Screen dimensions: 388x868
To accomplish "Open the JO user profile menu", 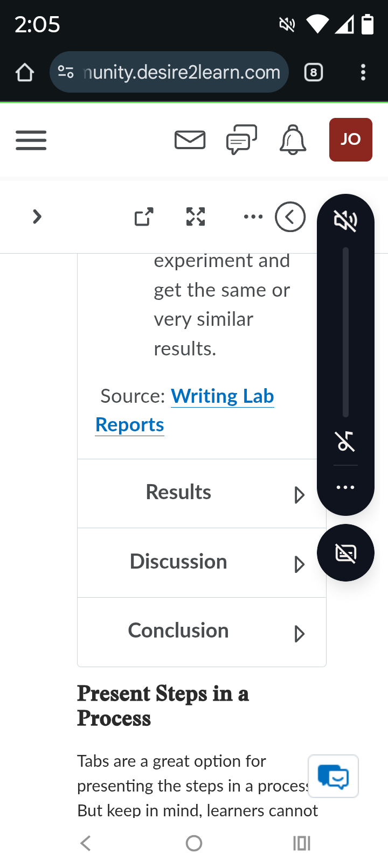I will pyautogui.click(x=351, y=139).
